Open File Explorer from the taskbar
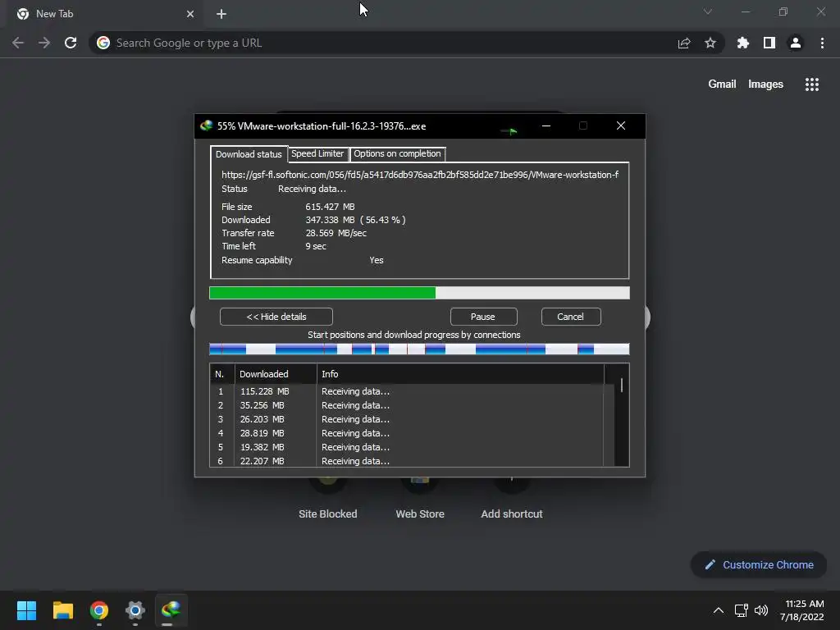Image resolution: width=840 pixels, height=630 pixels. pos(62,610)
